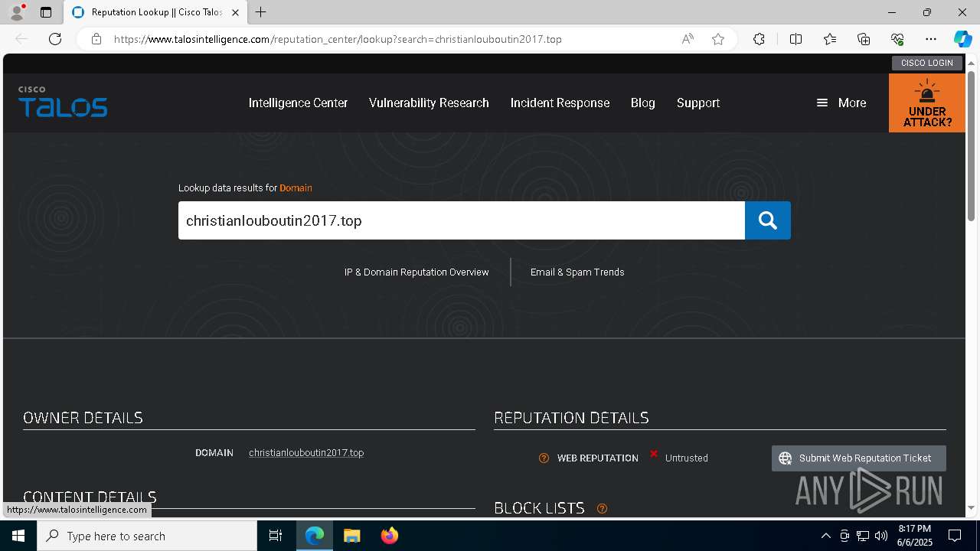Open the browser Extensions icon
Viewport: 980px width, 551px height.
(x=759, y=39)
